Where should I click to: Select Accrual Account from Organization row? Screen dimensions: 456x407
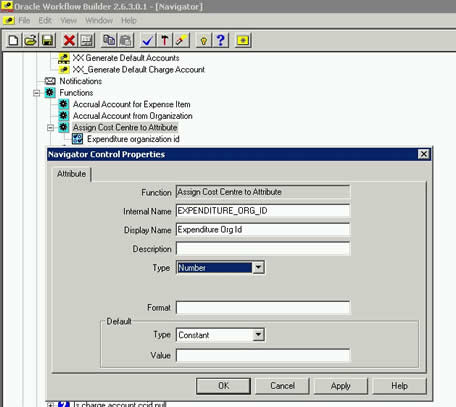point(133,116)
